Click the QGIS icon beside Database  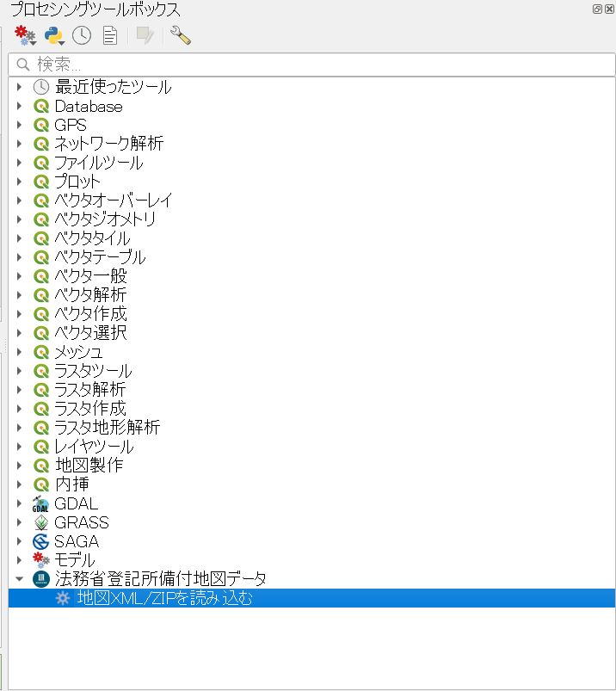(41, 106)
